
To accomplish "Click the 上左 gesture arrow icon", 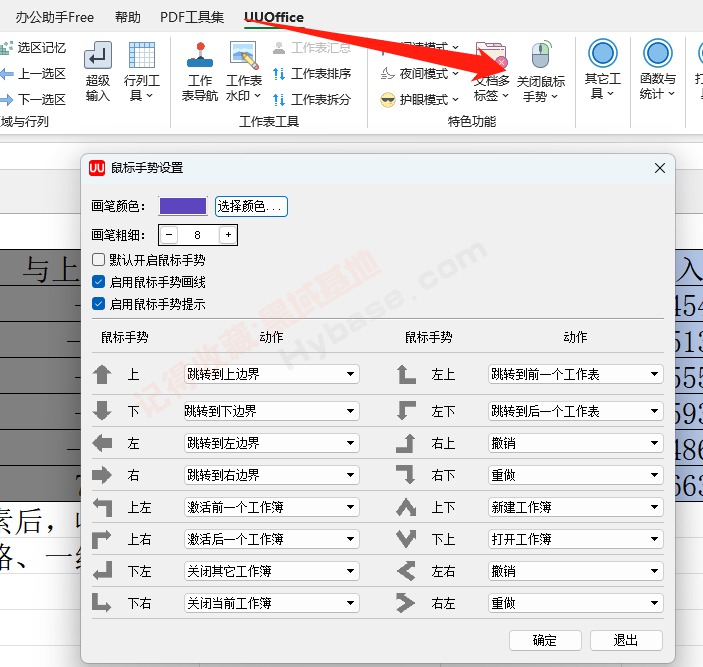I will tap(102, 507).
